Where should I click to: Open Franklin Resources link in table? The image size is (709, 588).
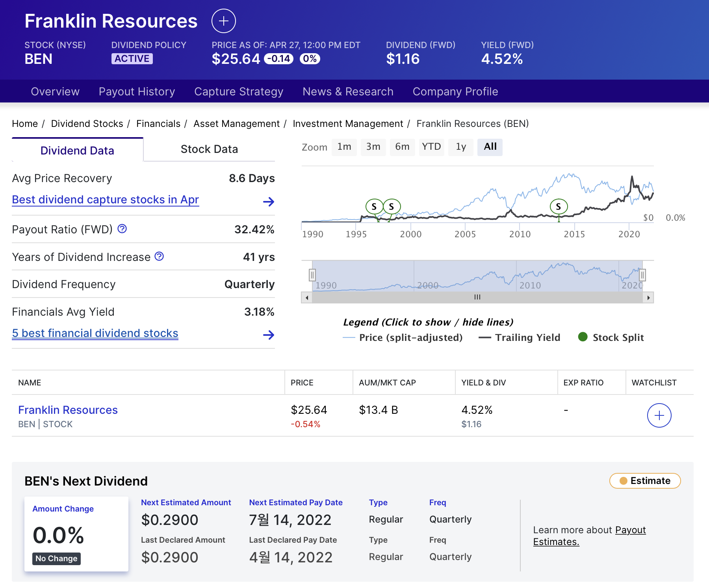click(x=68, y=410)
